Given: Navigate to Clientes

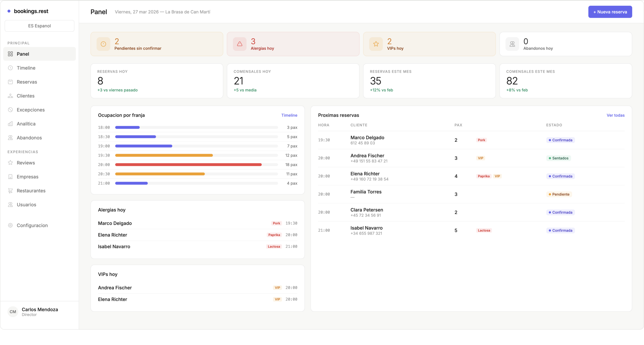Looking at the screenshot, I should (x=39, y=96).
